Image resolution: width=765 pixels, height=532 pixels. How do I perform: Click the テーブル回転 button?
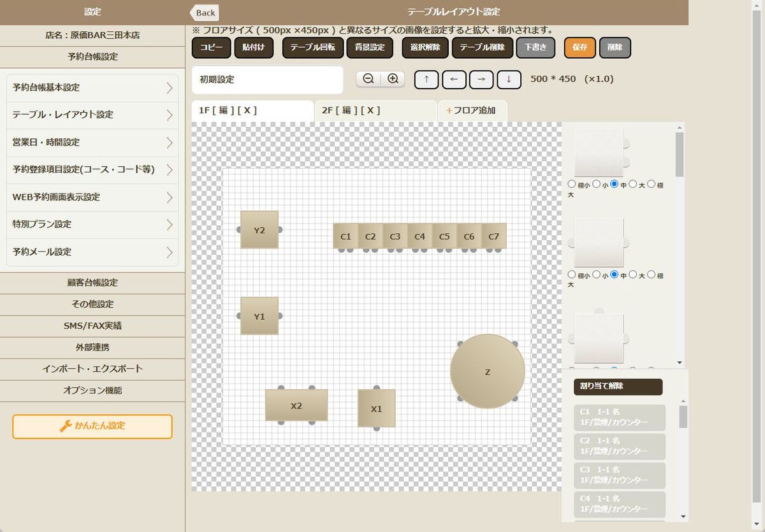[313, 48]
